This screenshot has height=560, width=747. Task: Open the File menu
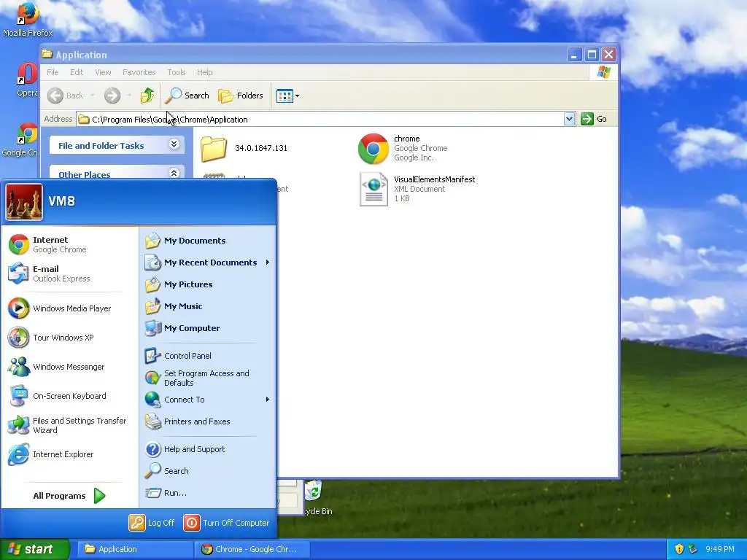pos(53,72)
